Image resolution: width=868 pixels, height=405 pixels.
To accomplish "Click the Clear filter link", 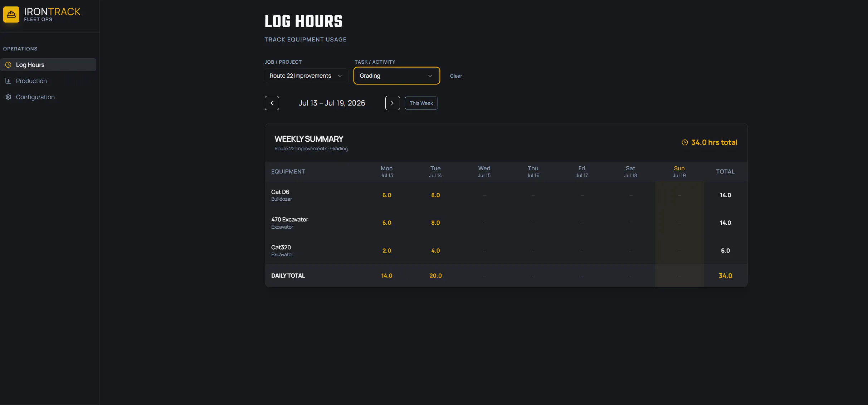I will (456, 76).
